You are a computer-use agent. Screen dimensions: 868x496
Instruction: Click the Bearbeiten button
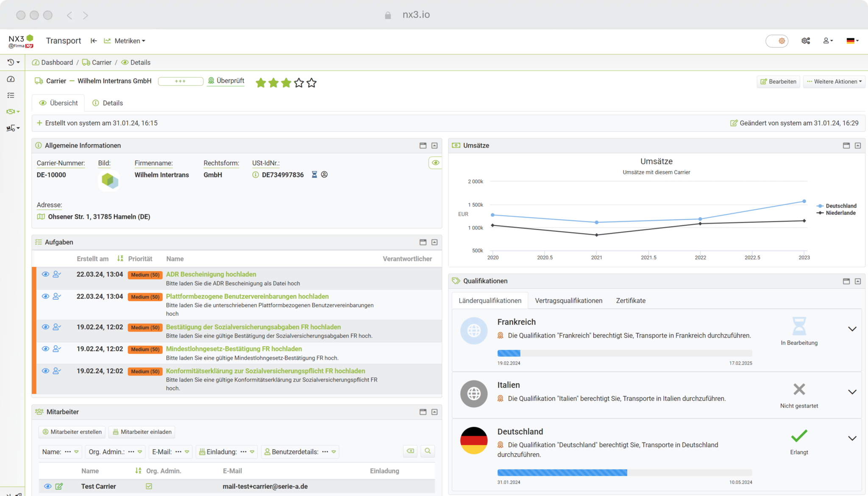click(778, 81)
